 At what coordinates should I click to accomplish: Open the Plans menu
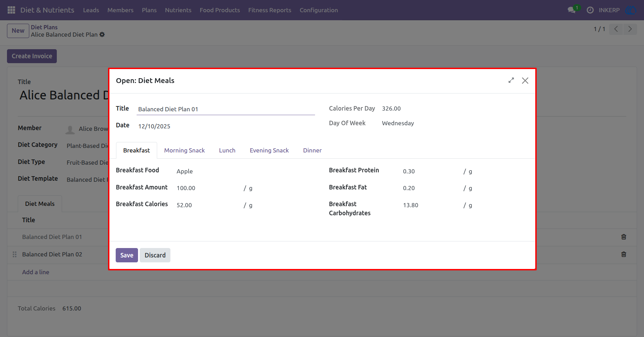point(149,10)
